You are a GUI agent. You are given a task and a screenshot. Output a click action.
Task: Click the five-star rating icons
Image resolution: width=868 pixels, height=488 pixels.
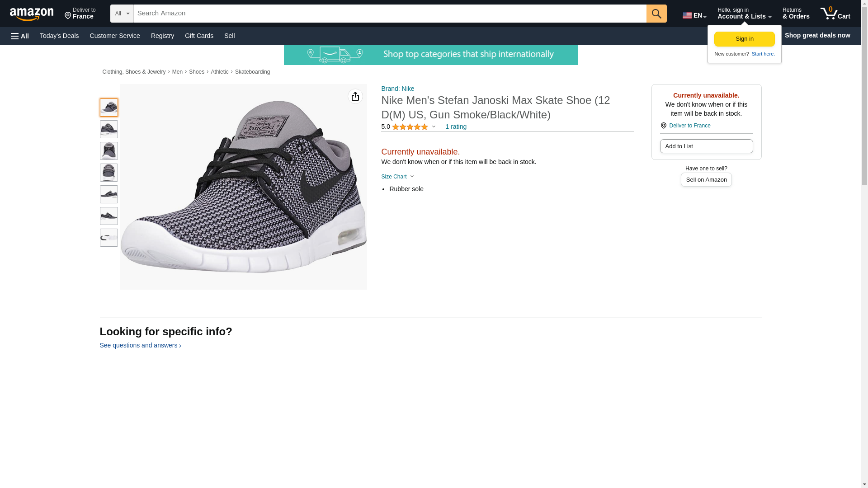click(410, 127)
